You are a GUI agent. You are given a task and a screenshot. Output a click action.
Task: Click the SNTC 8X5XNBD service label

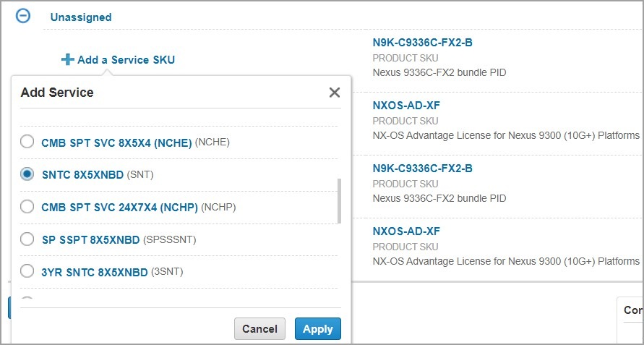coord(84,174)
